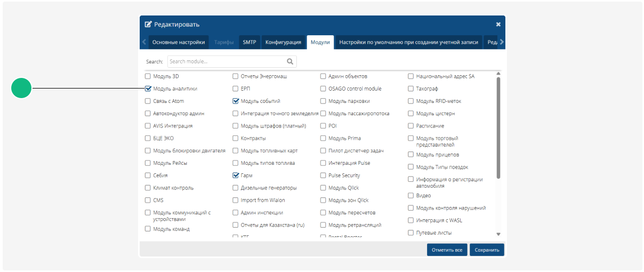Viewport: 644px width, 272px height.
Task: Check the БЦЕ ЭКО checkbox
Action: [x=148, y=138]
